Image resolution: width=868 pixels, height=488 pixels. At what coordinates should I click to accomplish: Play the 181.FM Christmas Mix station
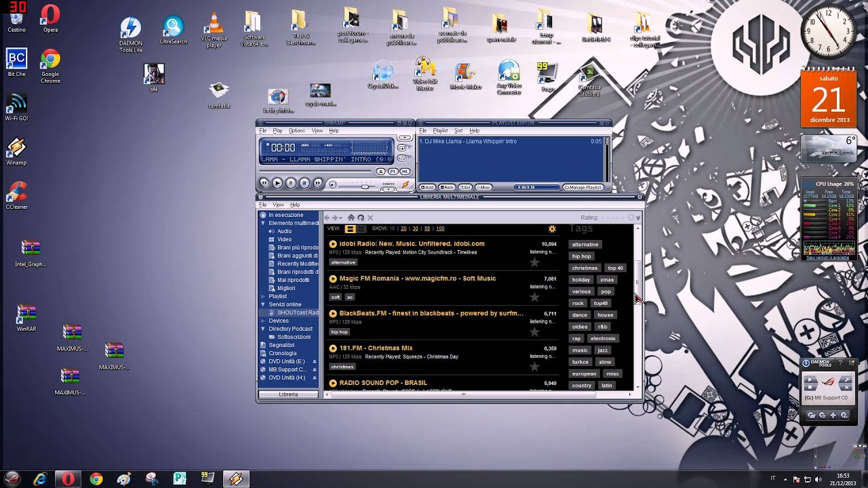[333, 348]
